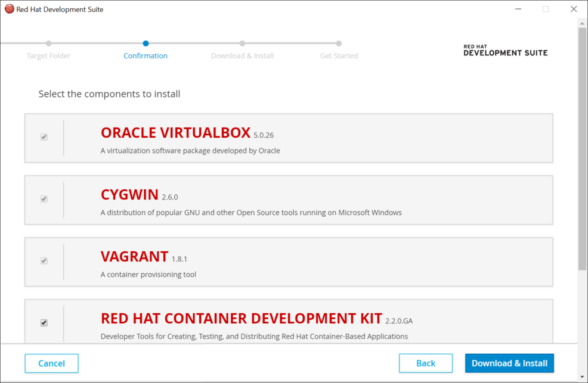The height and width of the screenshot is (383, 588).
Task: Jump to the Get Started step label
Action: pos(339,56)
